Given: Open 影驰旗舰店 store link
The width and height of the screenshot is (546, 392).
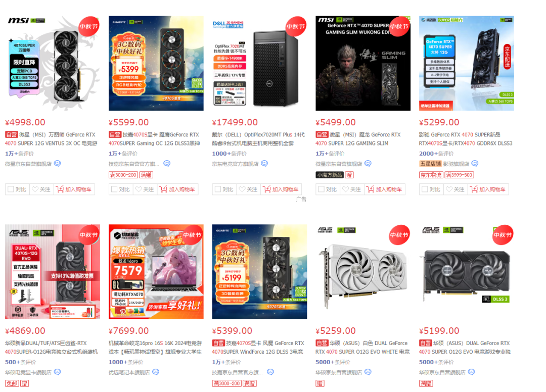Looking at the screenshot, I should [x=456, y=164].
